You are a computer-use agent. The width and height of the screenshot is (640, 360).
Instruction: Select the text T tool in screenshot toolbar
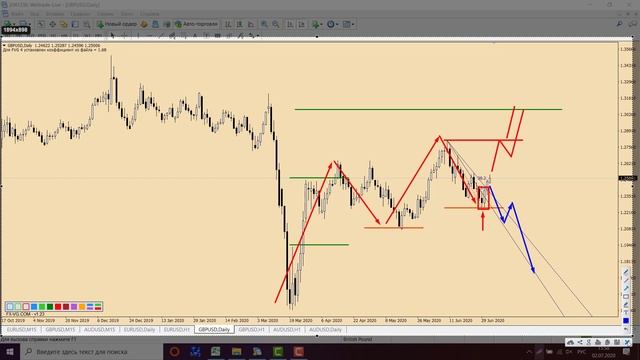(x=626, y=312)
